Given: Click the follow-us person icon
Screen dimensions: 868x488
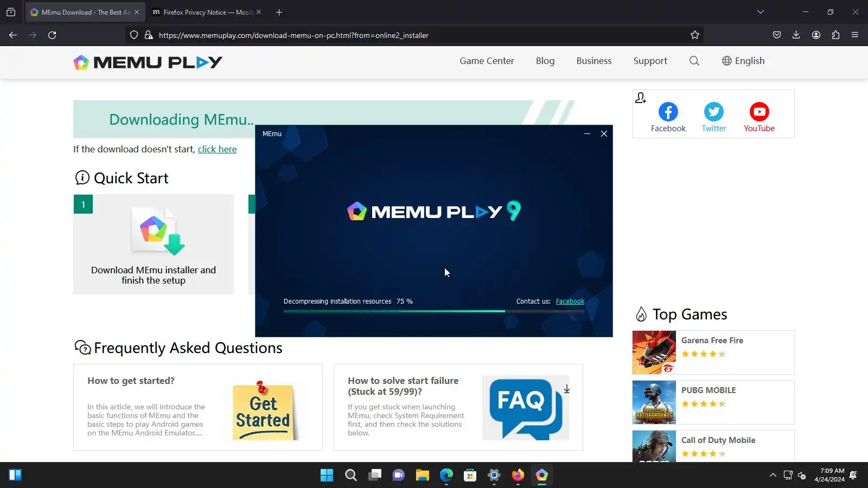Looking at the screenshot, I should point(641,98).
